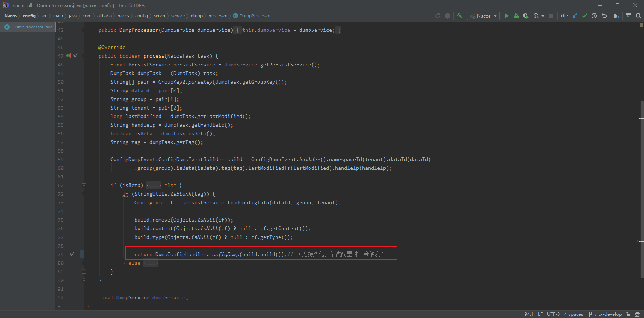Click the processor breadcrumb
644x318 pixels.
coord(218,16)
